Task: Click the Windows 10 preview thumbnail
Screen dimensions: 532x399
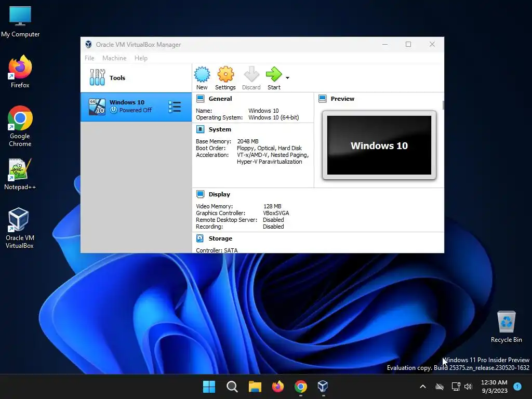Action: (379, 145)
